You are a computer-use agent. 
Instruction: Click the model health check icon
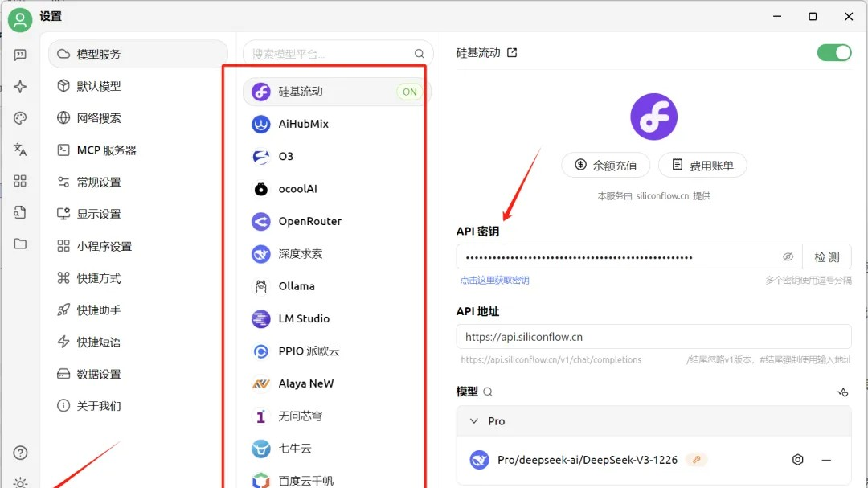tap(842, 392)
